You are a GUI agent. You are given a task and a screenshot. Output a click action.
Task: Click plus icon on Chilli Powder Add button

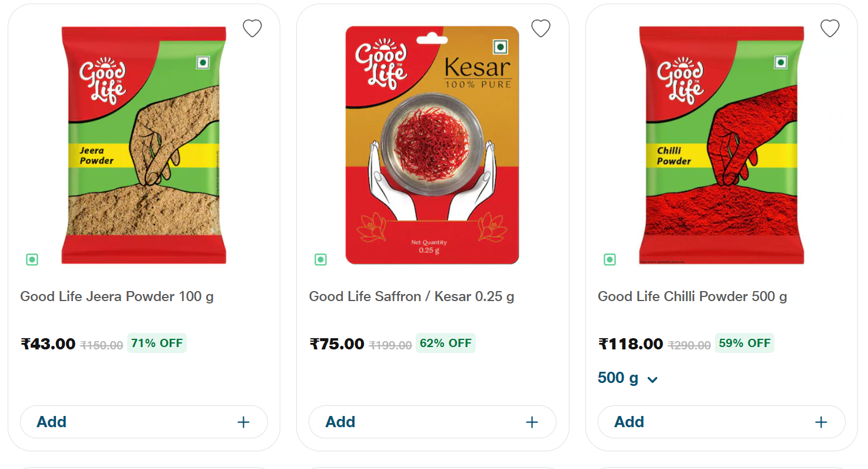pyautogui.click(x=821, y=422)
